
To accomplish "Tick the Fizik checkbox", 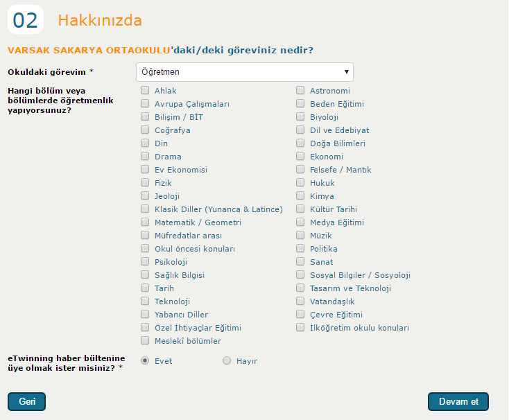I will [x=145, y=183].
